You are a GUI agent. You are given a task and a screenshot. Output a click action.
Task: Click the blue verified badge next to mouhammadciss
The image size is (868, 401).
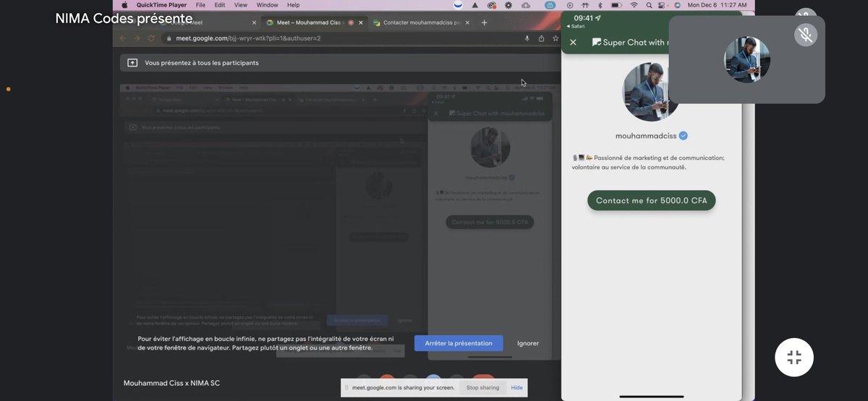684,135
